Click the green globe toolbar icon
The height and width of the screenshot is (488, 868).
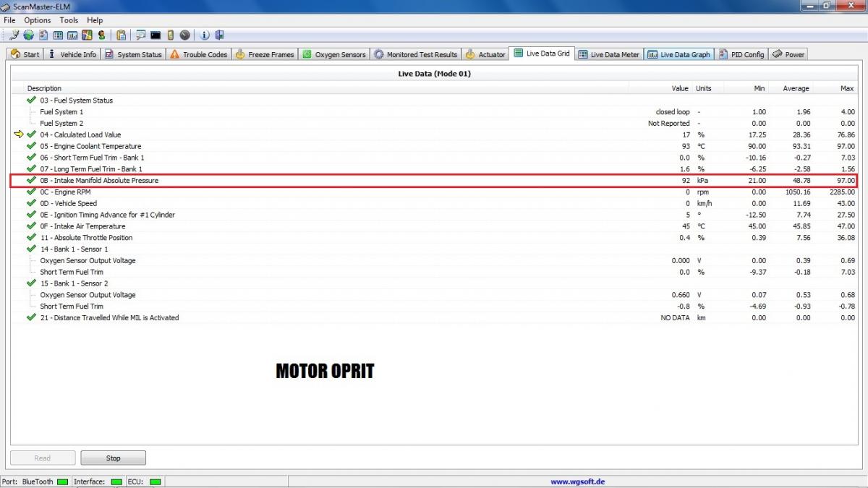[29, 35]
